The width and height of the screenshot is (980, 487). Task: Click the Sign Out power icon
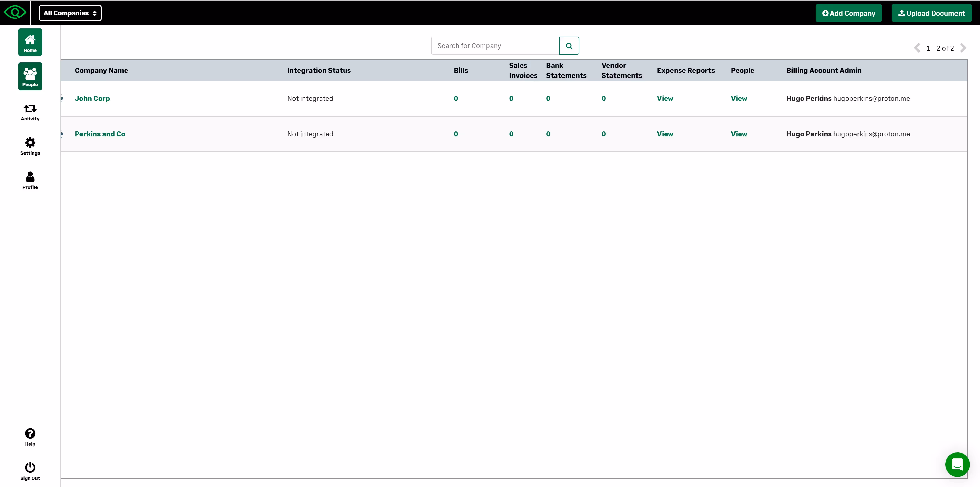click(30, 471)
